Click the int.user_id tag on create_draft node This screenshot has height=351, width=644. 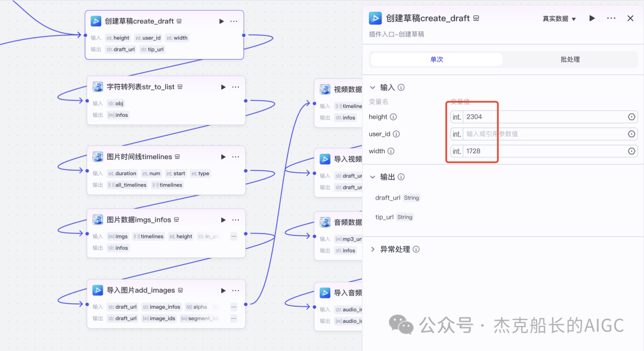[148, 38]
